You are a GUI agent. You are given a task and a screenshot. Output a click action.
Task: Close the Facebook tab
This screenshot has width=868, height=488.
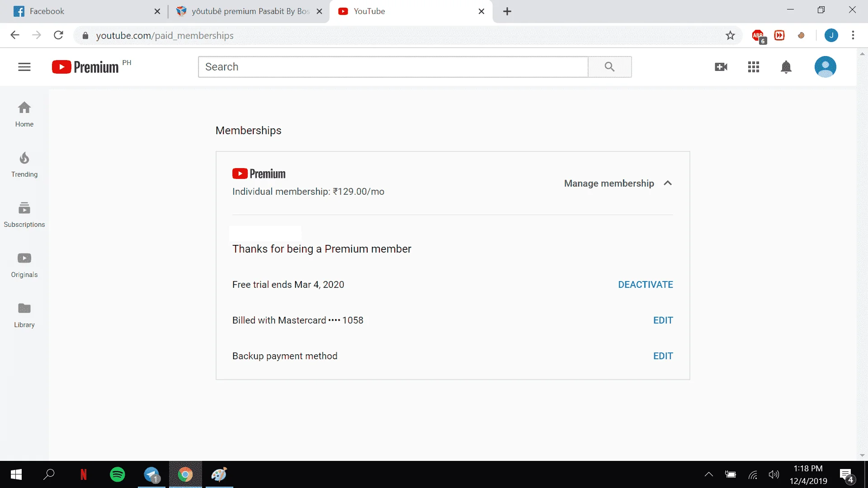click(x=157, y=11)
